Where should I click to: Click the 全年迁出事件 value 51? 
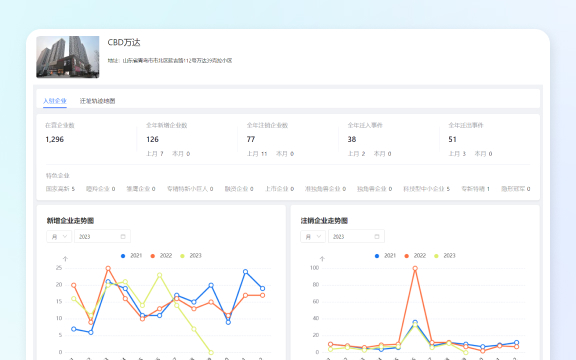[453, 139]
